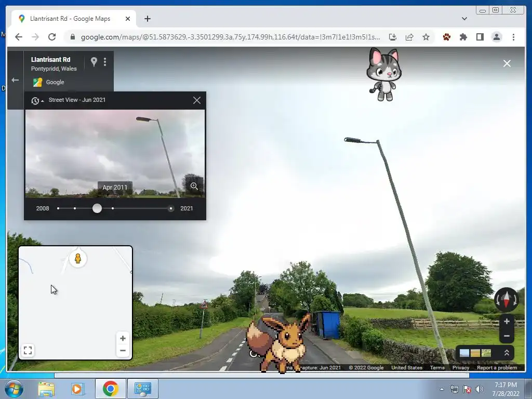
Task: Click the pegman on the minimap
Action: [x=78, y=259]
